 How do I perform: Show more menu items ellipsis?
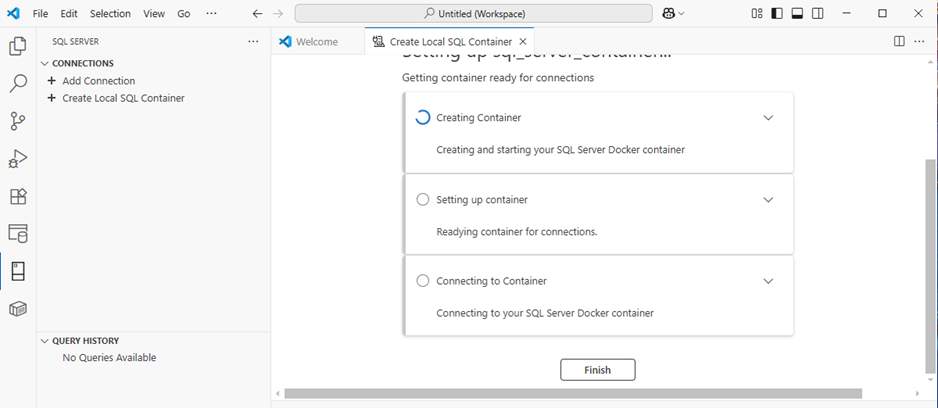click(x=211, y=14)
